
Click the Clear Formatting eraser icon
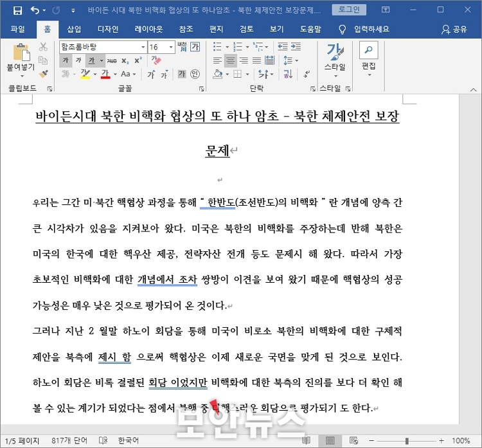point(156,60)
